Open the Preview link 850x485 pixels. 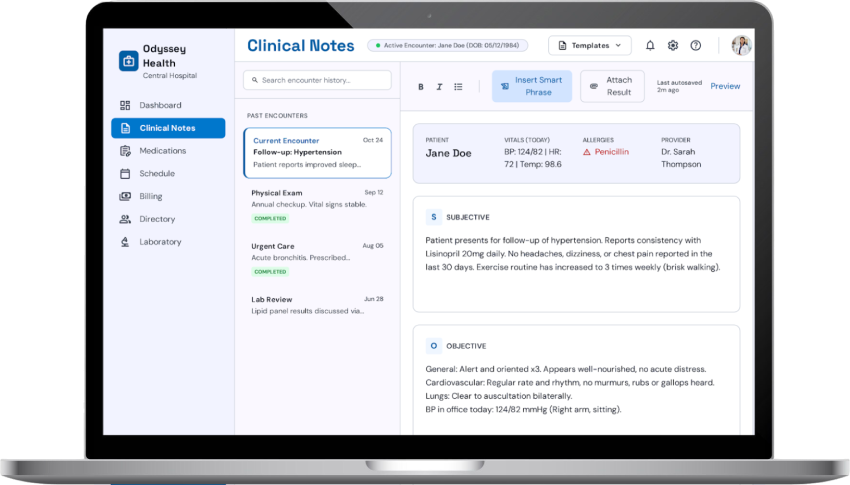(x=725, y=86)
